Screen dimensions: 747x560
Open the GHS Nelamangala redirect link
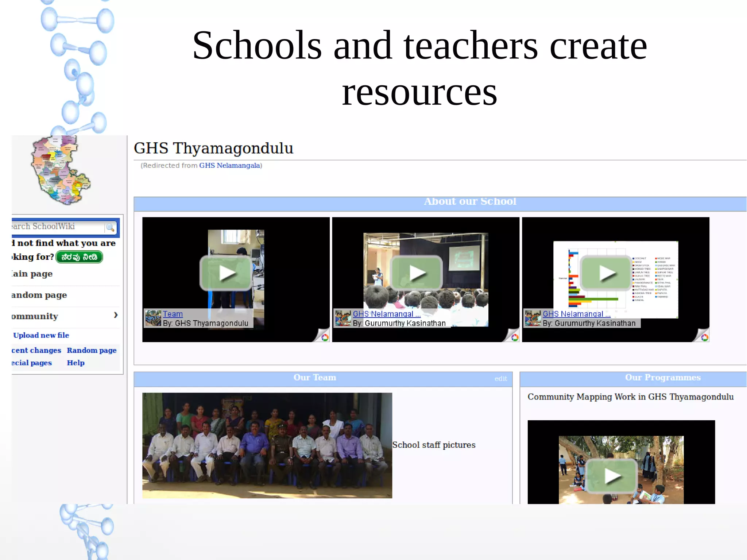pos(229,166)
